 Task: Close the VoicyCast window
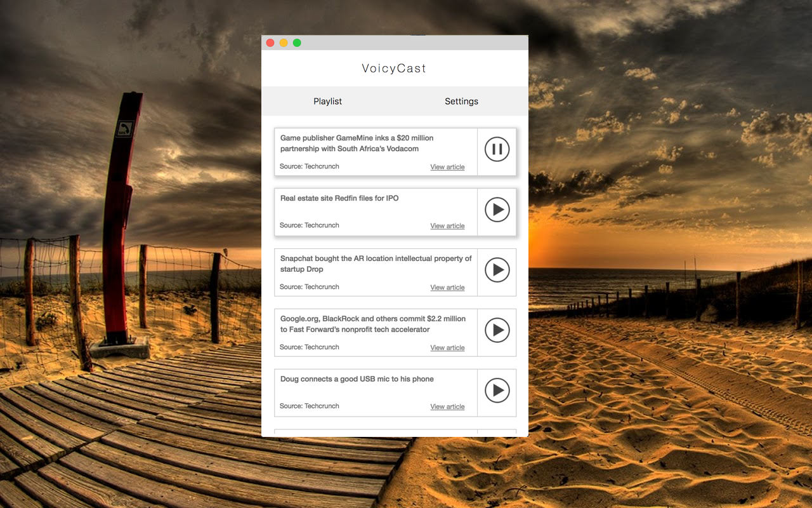coord(270,43)
